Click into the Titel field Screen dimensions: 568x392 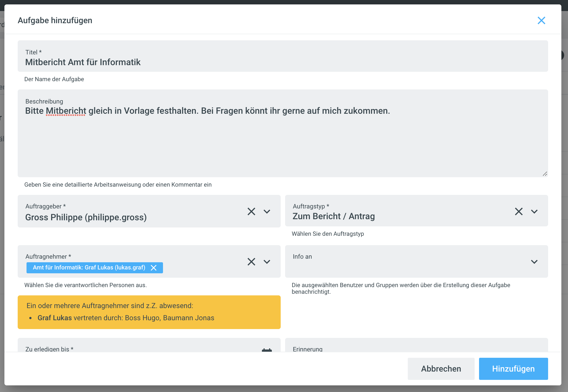[276, 62]
